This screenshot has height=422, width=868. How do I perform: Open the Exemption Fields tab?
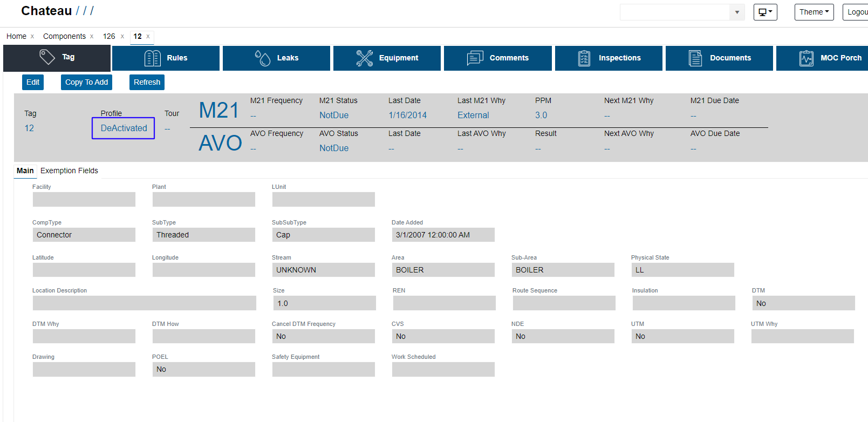(x=69, y=171)
